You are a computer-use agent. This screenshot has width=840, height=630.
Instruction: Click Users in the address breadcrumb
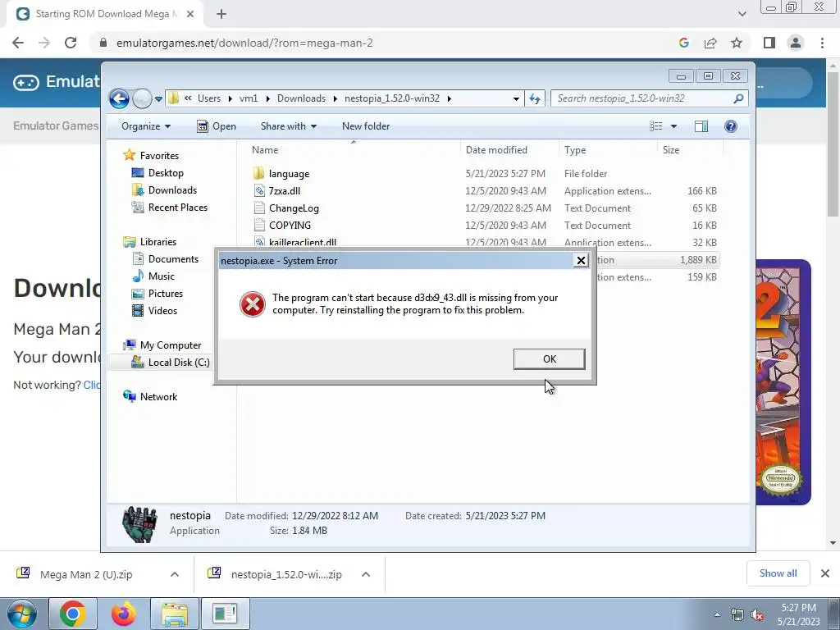(209, 98)
